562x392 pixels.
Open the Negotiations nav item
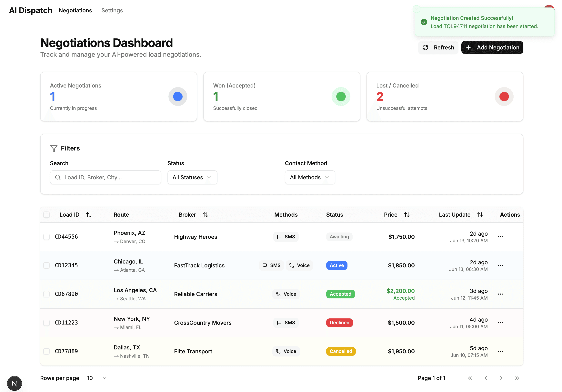pos(75,11)
